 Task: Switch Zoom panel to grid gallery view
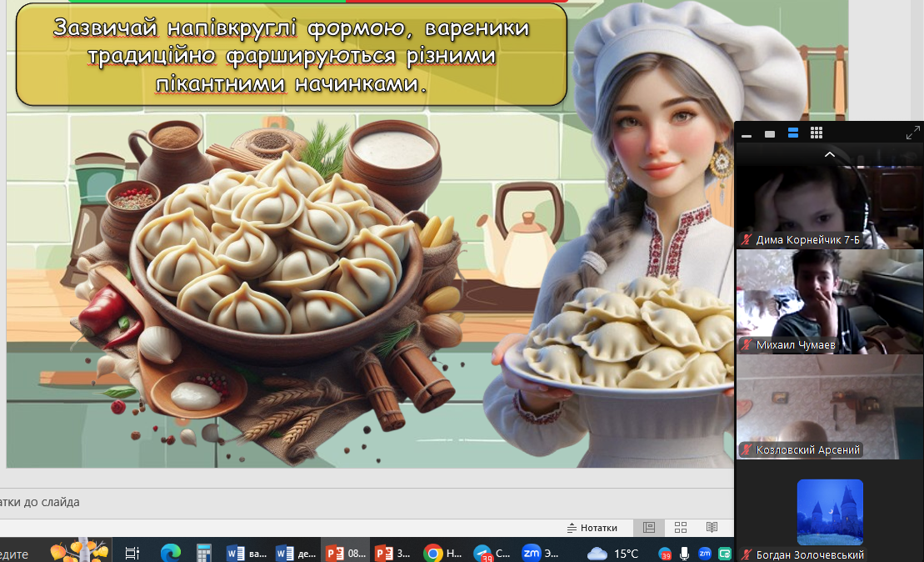point(817,133)
